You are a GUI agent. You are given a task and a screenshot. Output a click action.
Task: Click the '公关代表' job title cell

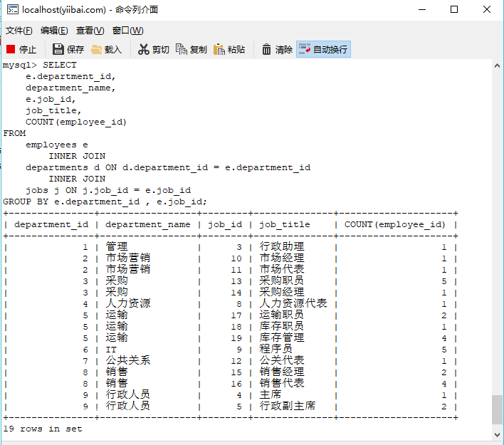point(282,360)
